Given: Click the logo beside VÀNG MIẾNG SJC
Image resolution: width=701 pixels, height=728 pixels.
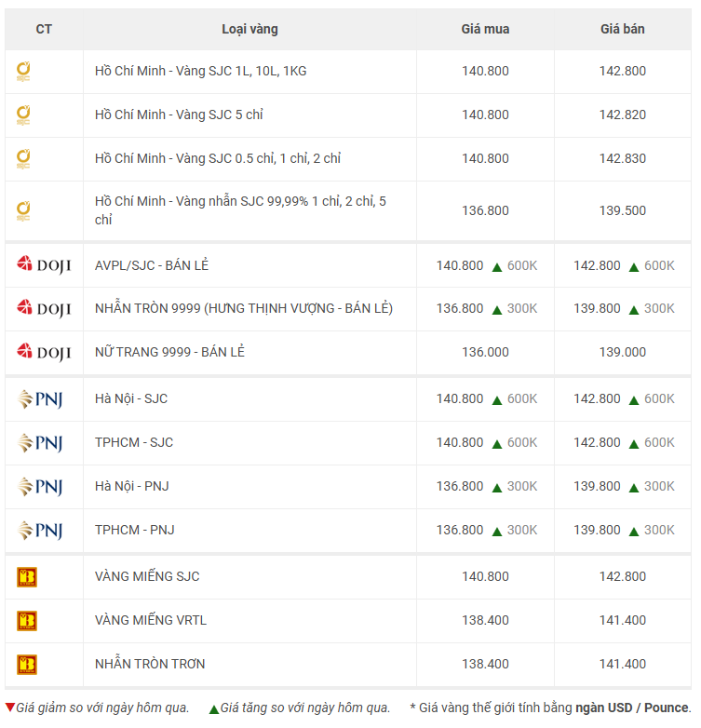Looking at the screenshot, I should coord(27,577).
